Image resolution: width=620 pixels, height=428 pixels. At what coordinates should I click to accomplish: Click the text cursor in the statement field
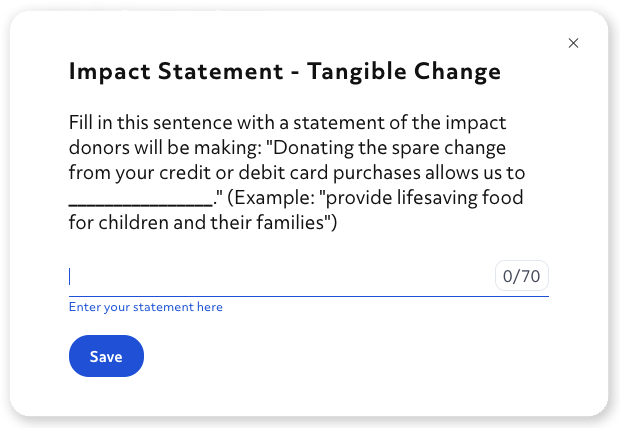coord(70,276)
